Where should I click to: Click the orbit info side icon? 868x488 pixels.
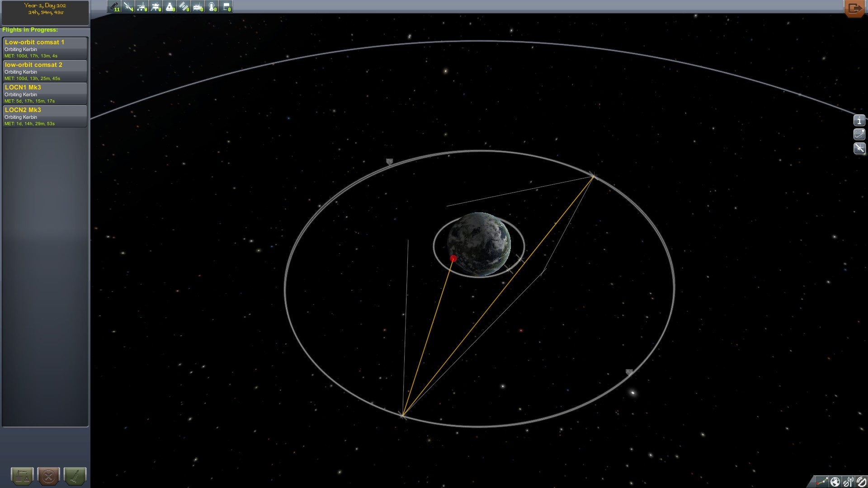point(859,134)
